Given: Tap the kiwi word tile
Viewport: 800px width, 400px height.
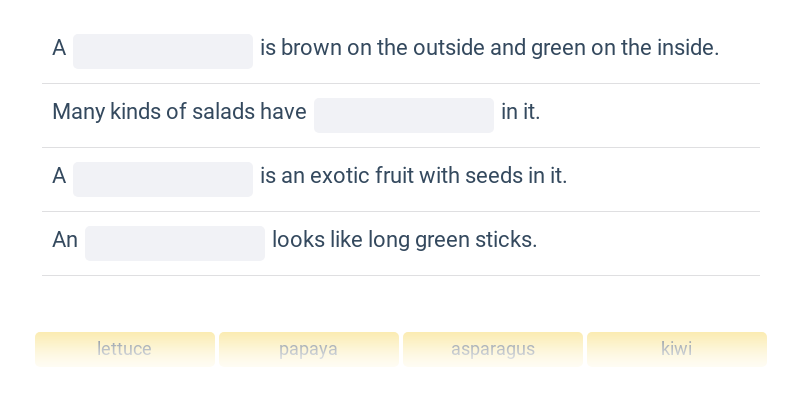Looking at the screenshot, I should pos(677,349).
